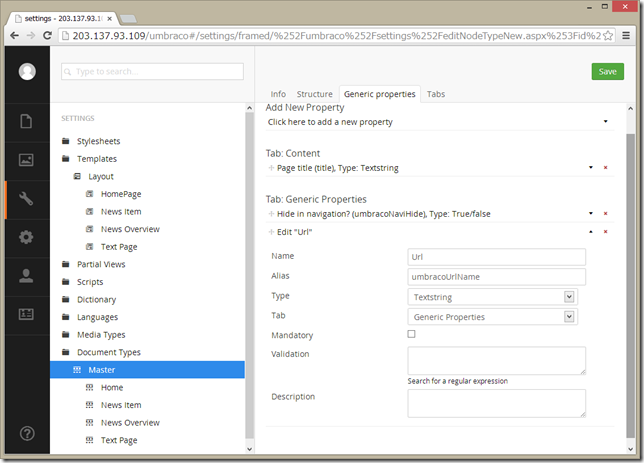Open the Type dropdown showing Textstring

pyautogui.click(x=493, y=297)
